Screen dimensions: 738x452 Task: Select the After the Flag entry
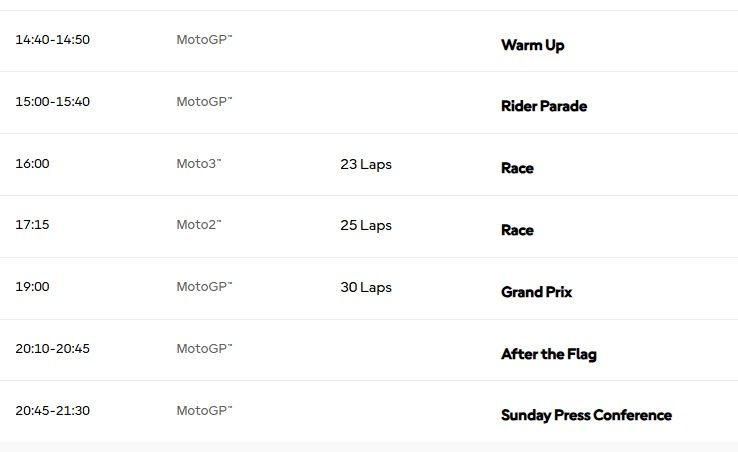(x=549, y=354)
